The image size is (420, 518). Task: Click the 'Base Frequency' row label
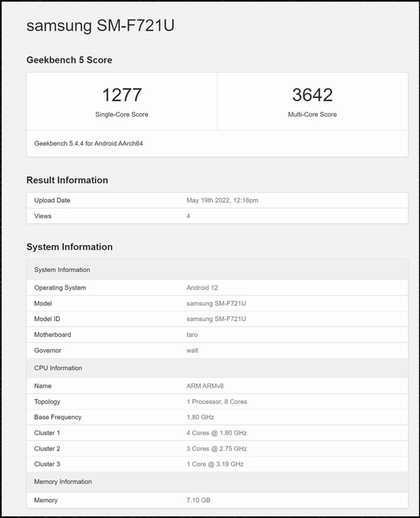click(x=58, y=417)
